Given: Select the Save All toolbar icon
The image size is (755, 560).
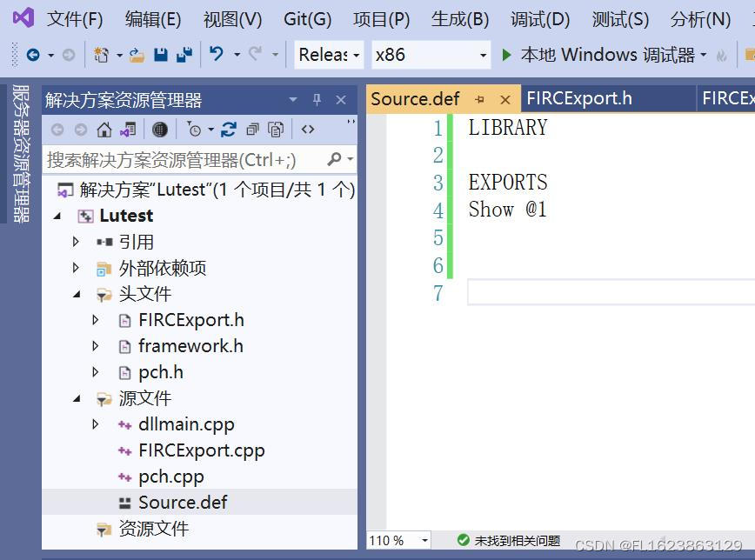Looking at the screenshot, I should click(185, 55).
